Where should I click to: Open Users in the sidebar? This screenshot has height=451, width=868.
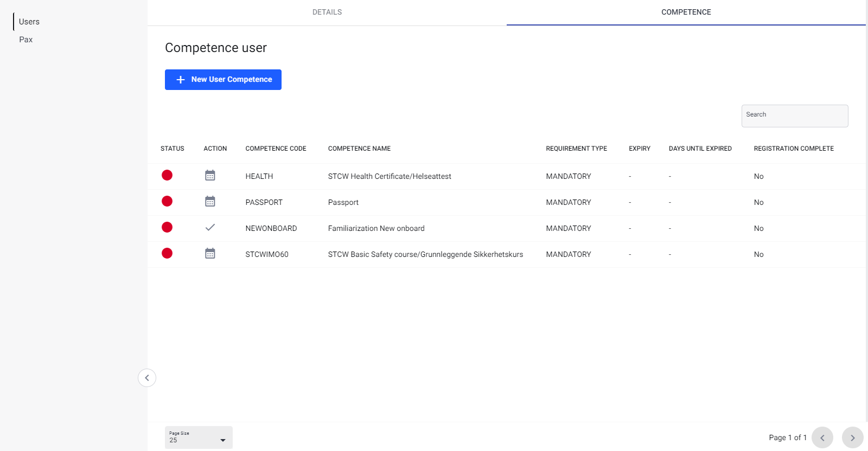[29, 22]
